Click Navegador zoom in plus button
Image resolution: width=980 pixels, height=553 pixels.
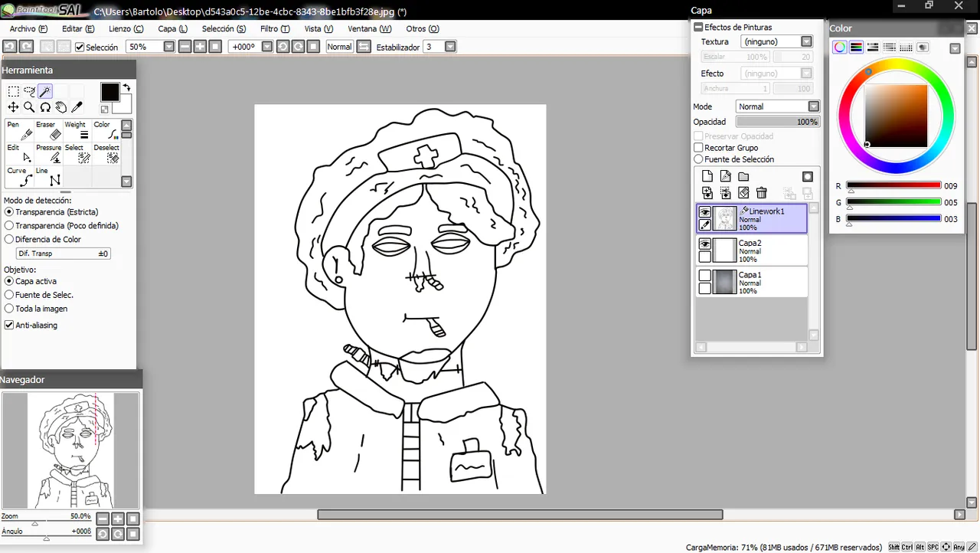[x=118, y=519]
